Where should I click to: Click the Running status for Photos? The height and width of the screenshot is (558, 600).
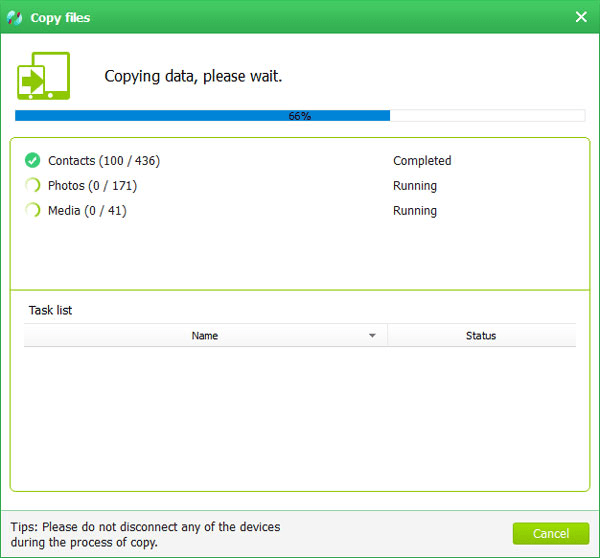click(414, 186)
